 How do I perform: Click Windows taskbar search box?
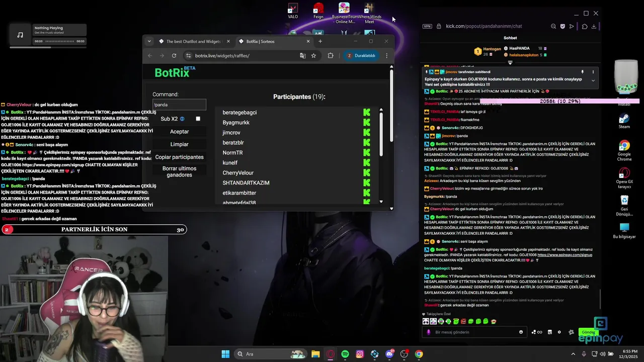[x=271, y=354]
